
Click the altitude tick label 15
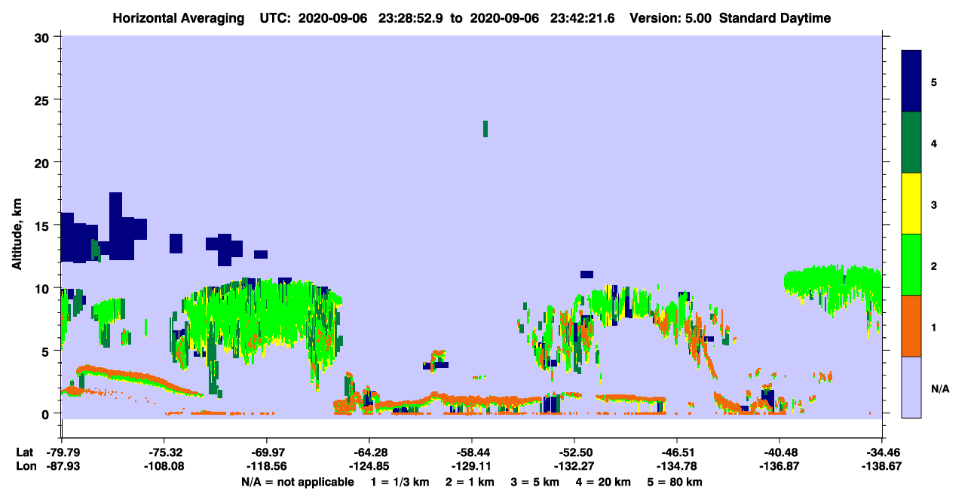(44, 225)
